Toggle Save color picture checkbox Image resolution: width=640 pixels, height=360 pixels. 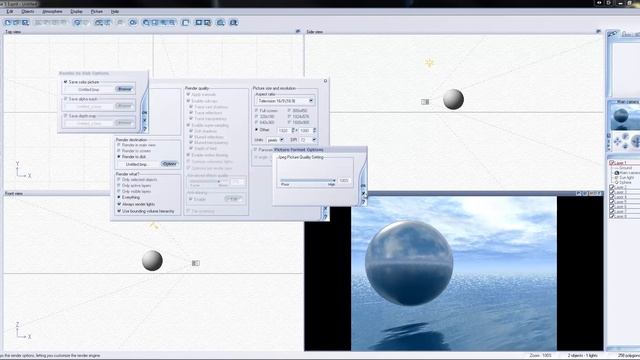click(x=66, y=82)
